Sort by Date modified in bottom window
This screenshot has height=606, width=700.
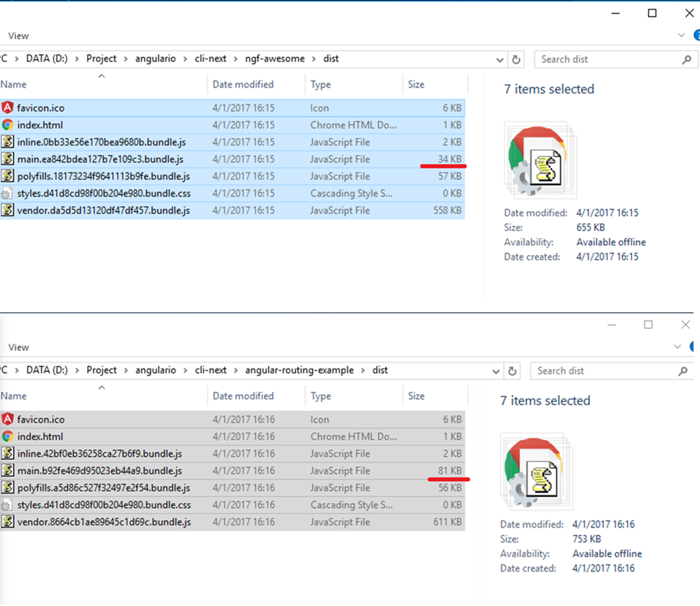coord(243,396)
